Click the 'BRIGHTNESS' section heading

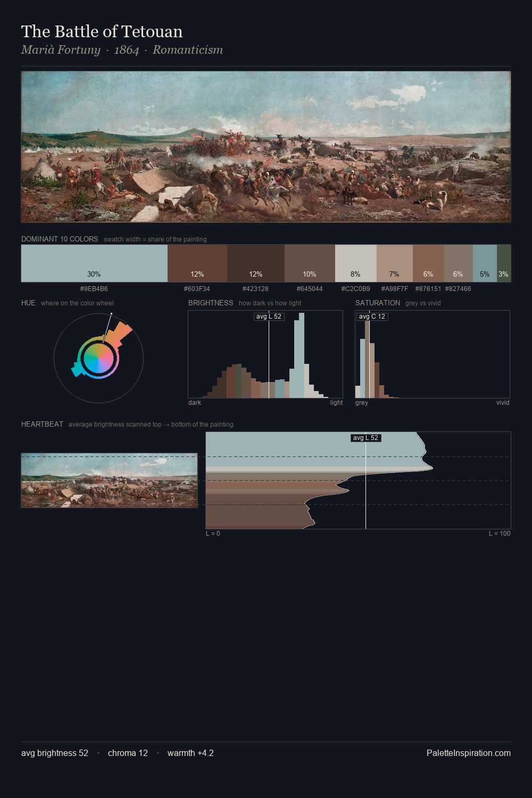(x=211, y=303)
